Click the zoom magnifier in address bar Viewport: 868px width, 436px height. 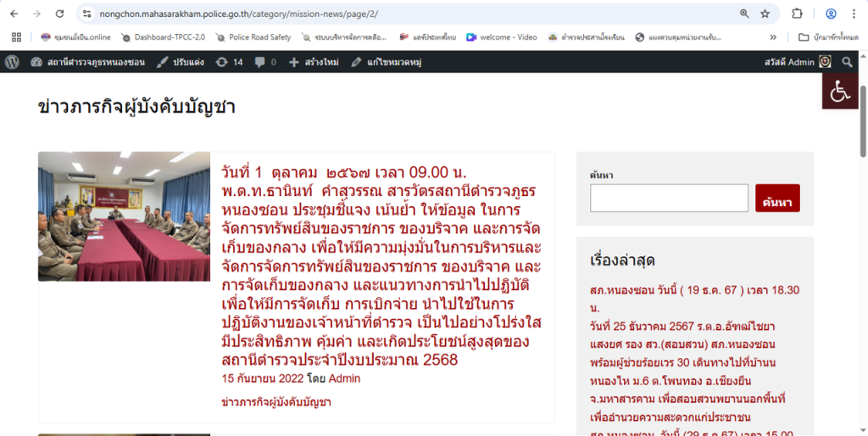pyautogui.click(x=744, y=14)
